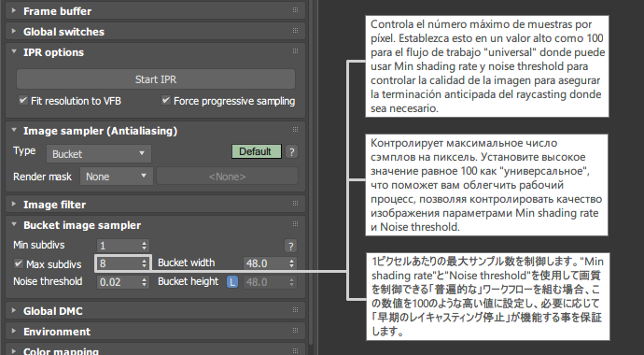This screenshot has height=355, width=644.
Task: Click the Start IPR button
Action: [156, 78]
